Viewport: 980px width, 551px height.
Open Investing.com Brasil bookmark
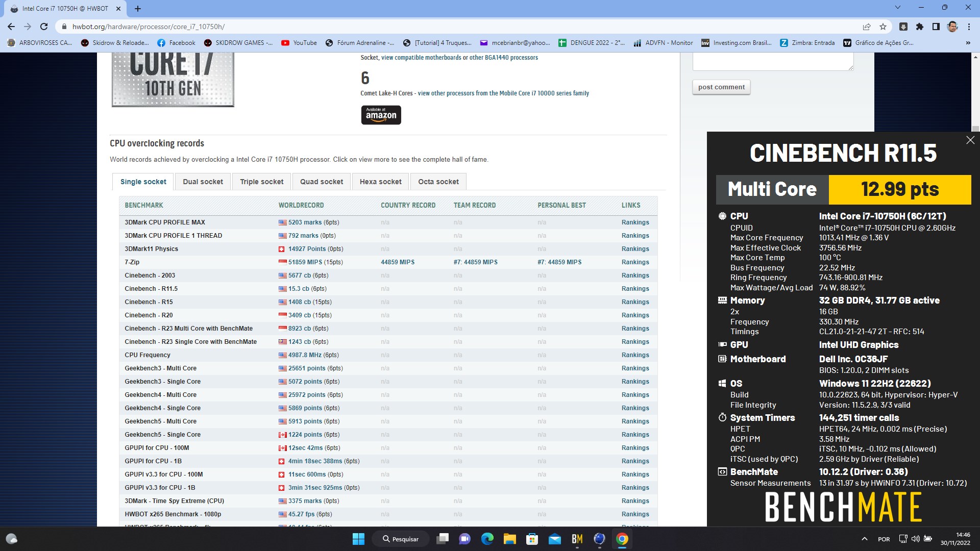(736, 43)
